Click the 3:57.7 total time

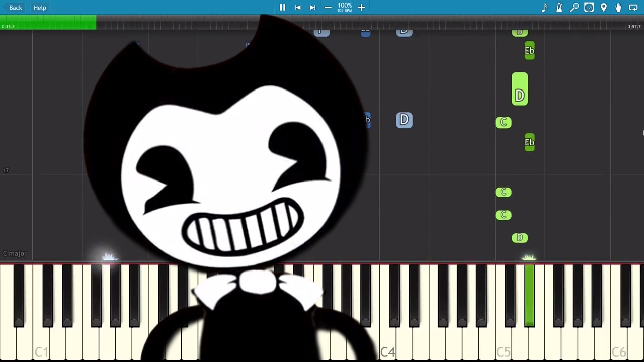coord(634,27)
